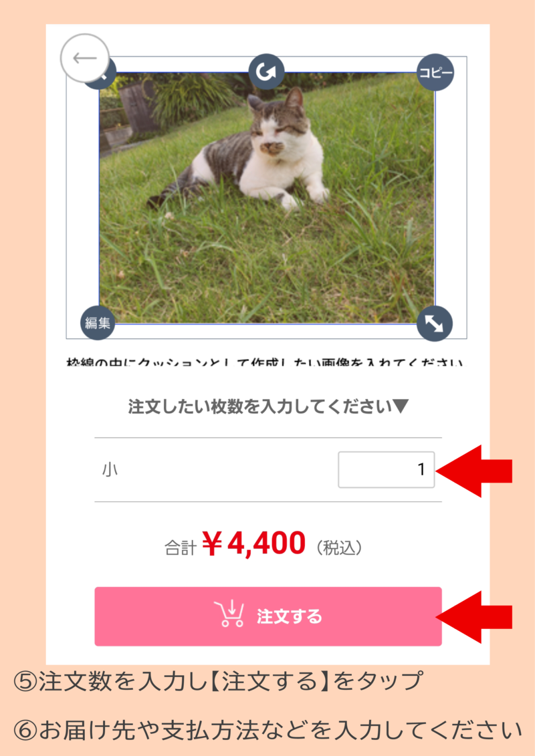
Task: Click the 合計 label
Action: coord(181,547)
